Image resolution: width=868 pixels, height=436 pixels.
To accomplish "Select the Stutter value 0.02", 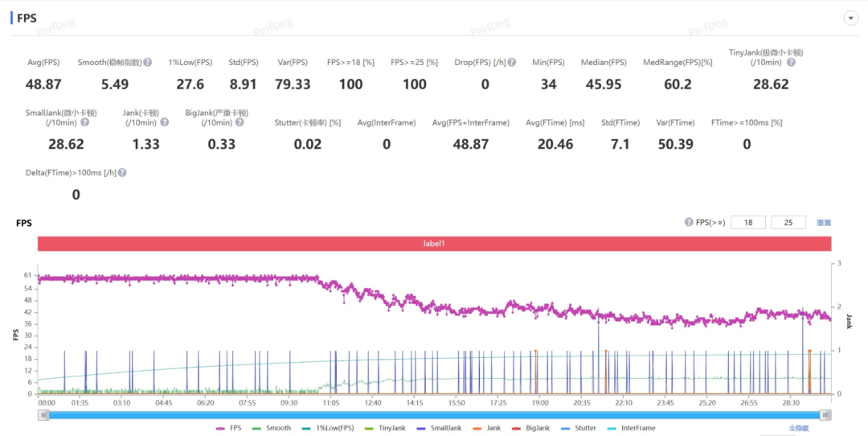I will click(308, 144).
